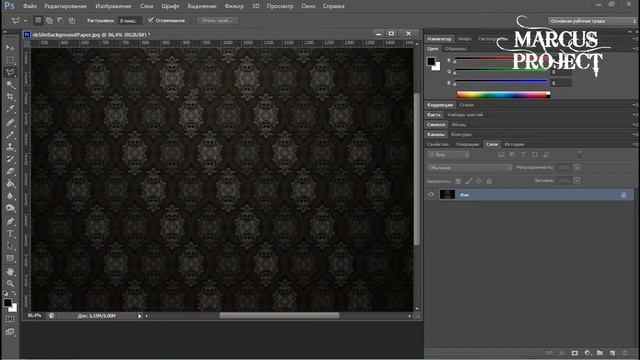The image size is (640, 360).
Task: Switch to the Операции tab
Action: coord(467,144)
